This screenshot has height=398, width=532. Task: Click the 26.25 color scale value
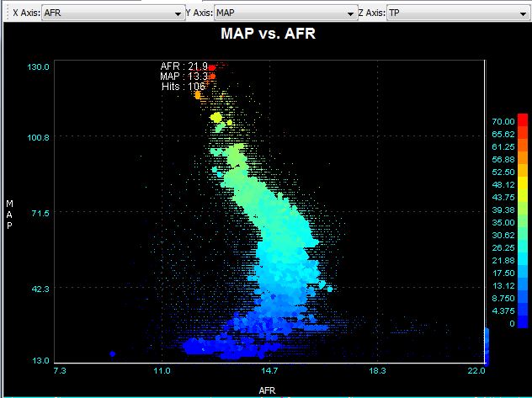point(503,248)
